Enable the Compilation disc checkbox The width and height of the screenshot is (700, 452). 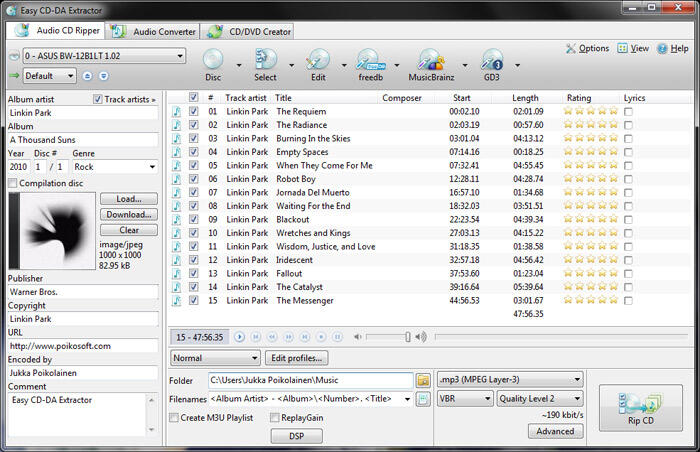pyautogui.click(x=13, y=183)
